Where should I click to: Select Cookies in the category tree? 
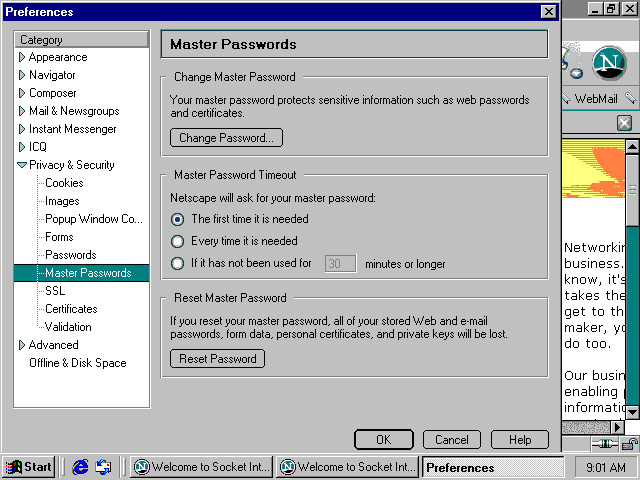tap(64, 183)
